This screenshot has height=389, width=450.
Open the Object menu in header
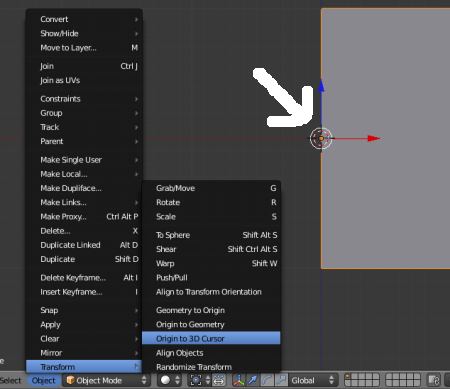44,380
